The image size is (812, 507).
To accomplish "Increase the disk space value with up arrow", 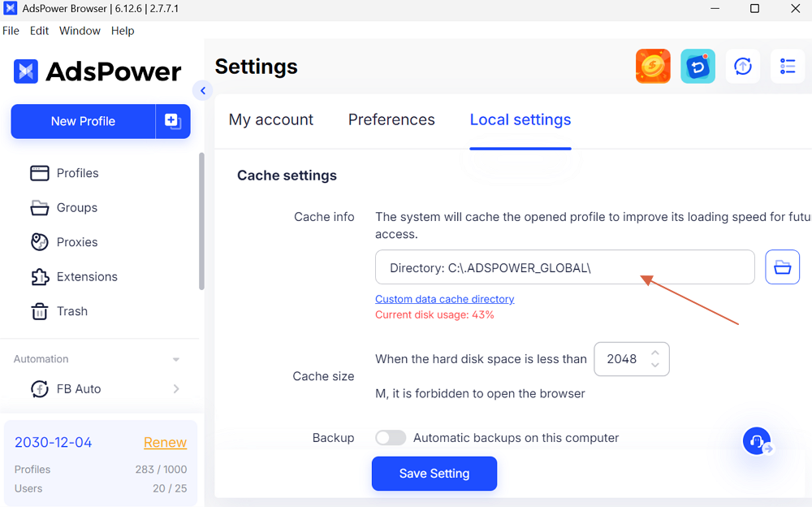I will tap(655, 353).
